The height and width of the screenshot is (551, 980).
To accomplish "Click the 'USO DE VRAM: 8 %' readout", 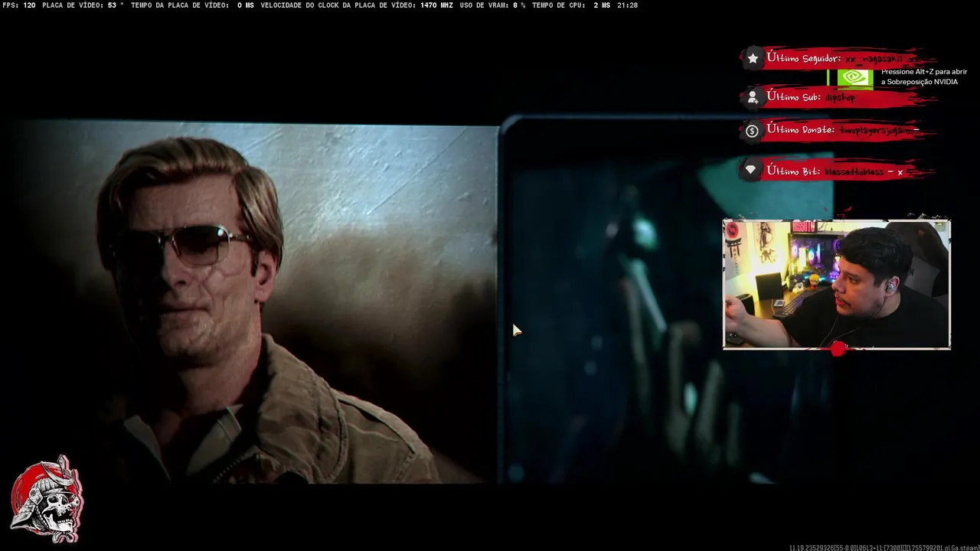I will pyautogui.click(x=492, y=5).
